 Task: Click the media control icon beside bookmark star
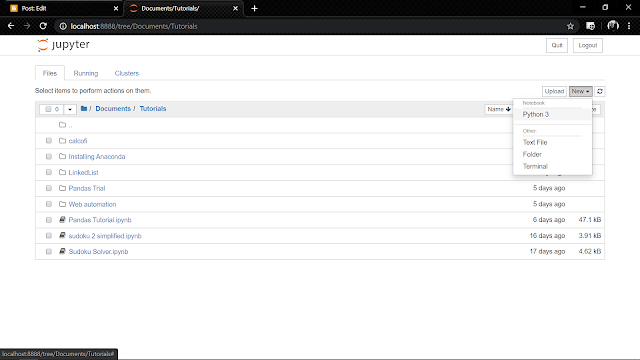click(590, 26)
